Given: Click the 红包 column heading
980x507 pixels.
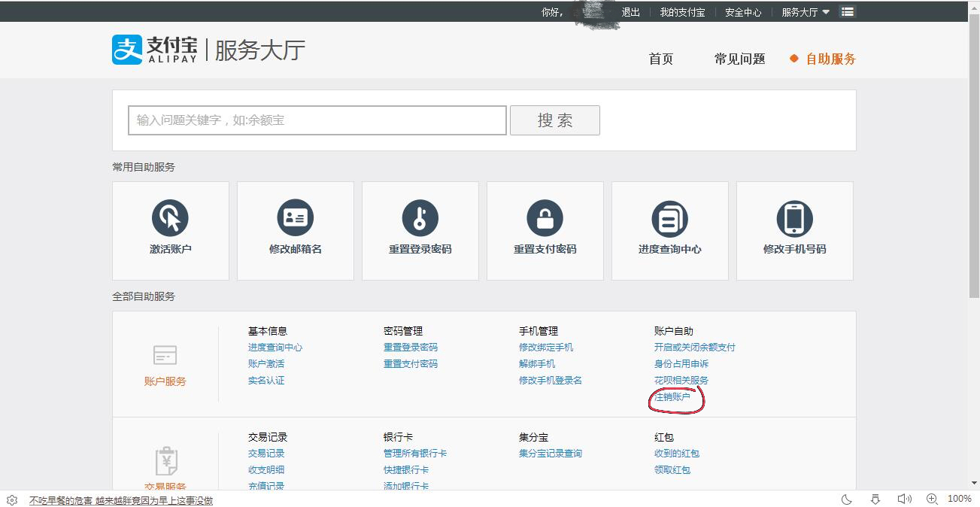Looking at the screenshot, I should click(664, 437).
